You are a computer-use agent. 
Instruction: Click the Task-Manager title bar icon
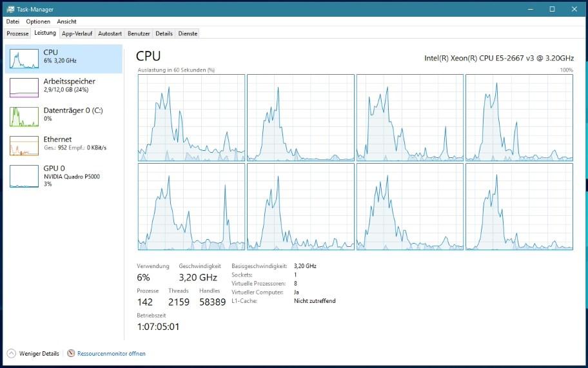click(10, 9)
